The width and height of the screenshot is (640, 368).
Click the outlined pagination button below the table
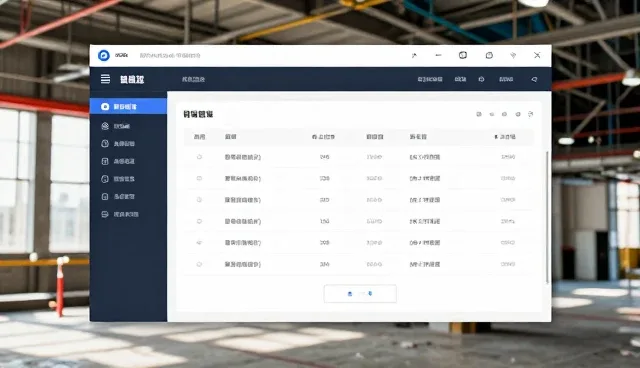[360, 294]
